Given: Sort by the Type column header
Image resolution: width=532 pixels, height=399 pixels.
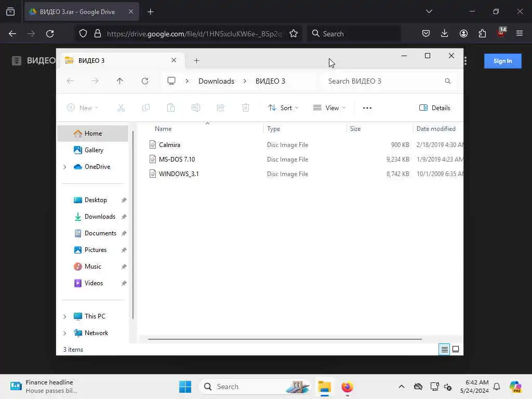Looking at the screenshot, I should 273,129.
